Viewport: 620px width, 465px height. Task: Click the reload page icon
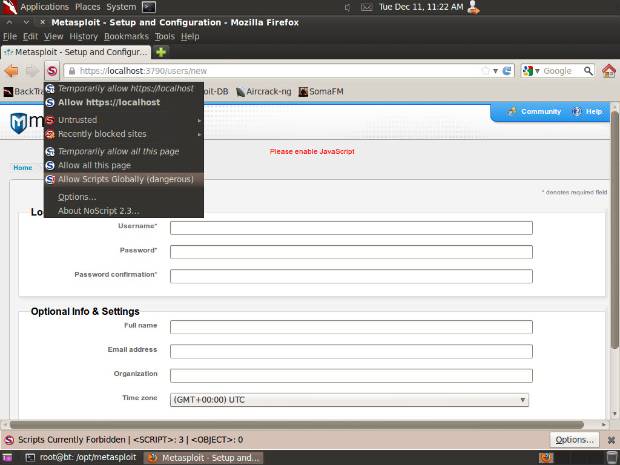click(507, 71)
